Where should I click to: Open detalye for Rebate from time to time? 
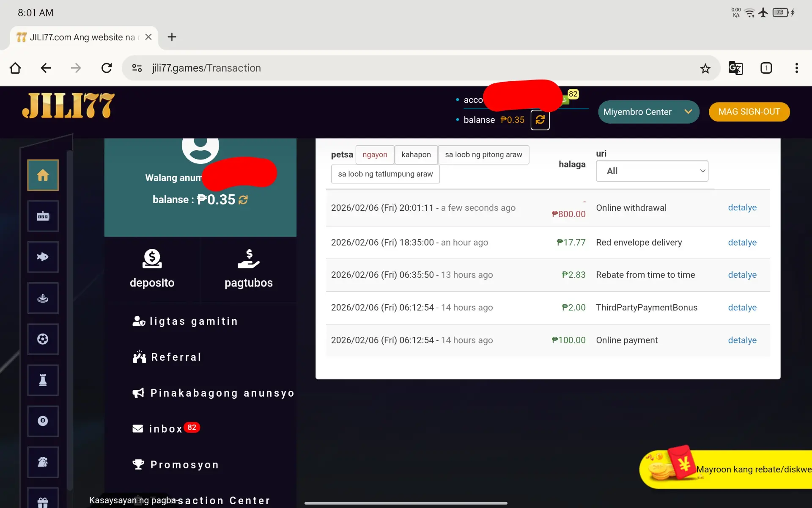[x=742, y=275]
